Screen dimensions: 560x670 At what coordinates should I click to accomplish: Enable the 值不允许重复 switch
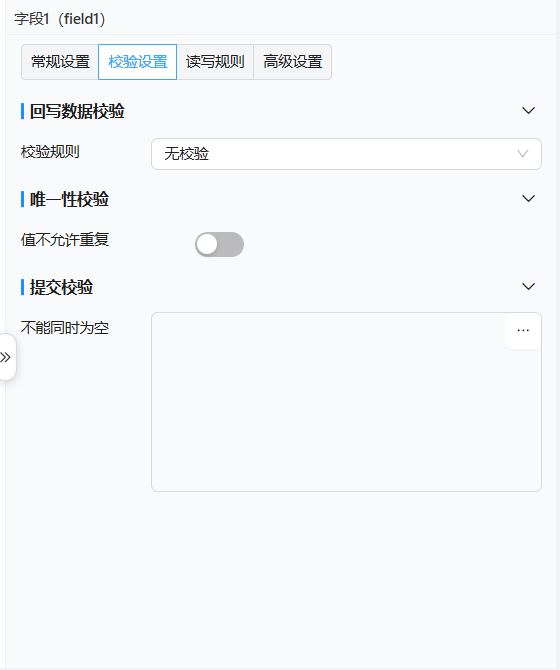[220, 244]
